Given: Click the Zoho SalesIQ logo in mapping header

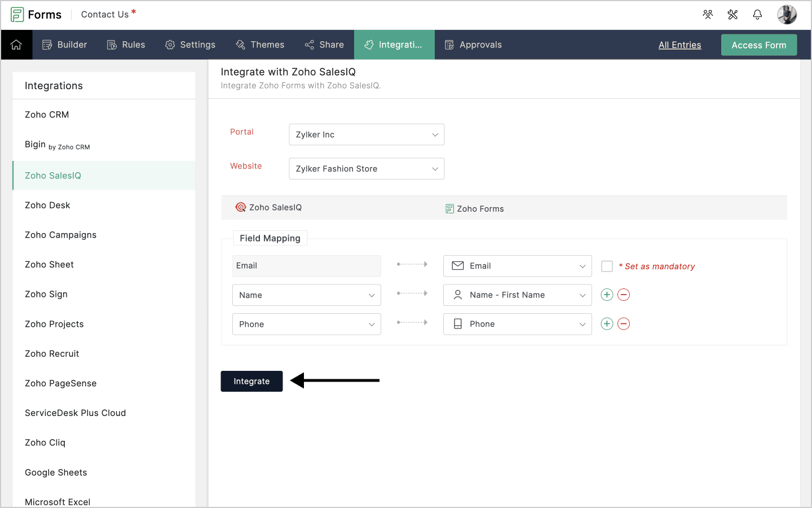Looking at the screenshot, I should [241, 207].
